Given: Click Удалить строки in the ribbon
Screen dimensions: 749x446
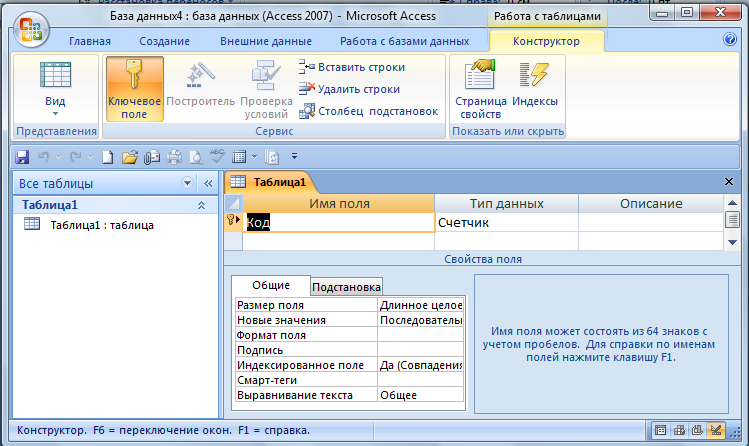Looking at the screenshot, I should pos(349,89).
